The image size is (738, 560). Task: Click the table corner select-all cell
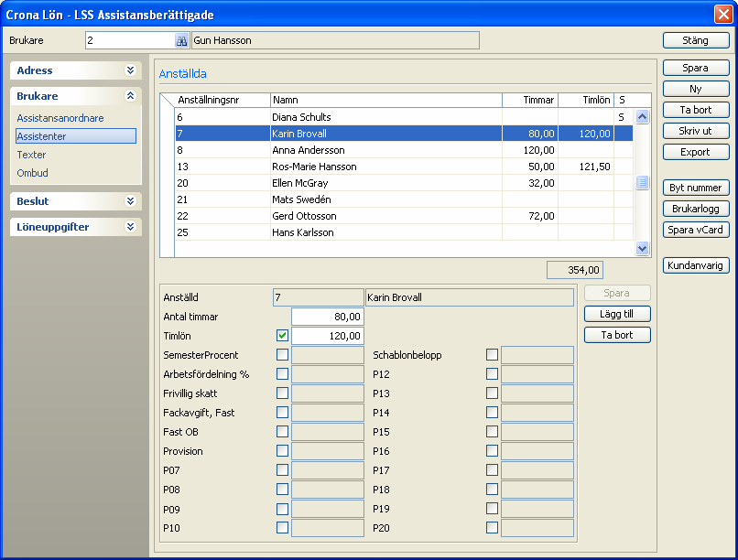point(168,100)
